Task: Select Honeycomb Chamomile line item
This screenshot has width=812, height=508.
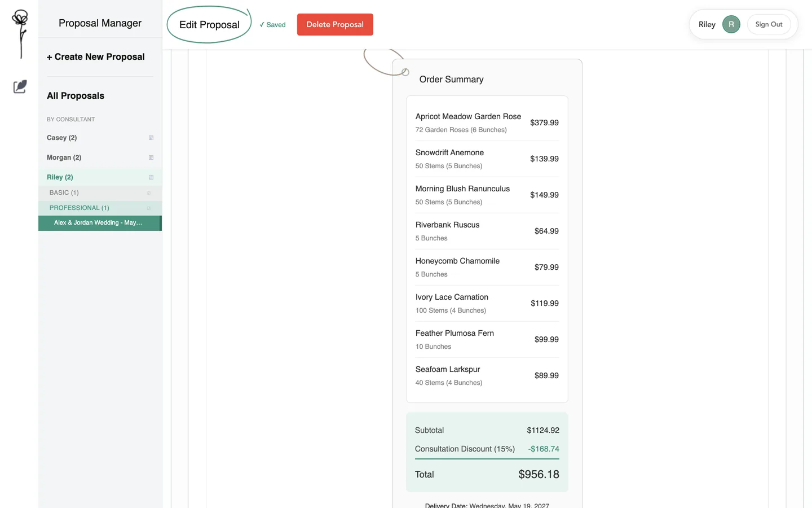Action: pyautogui.click(x=487, y=267)
